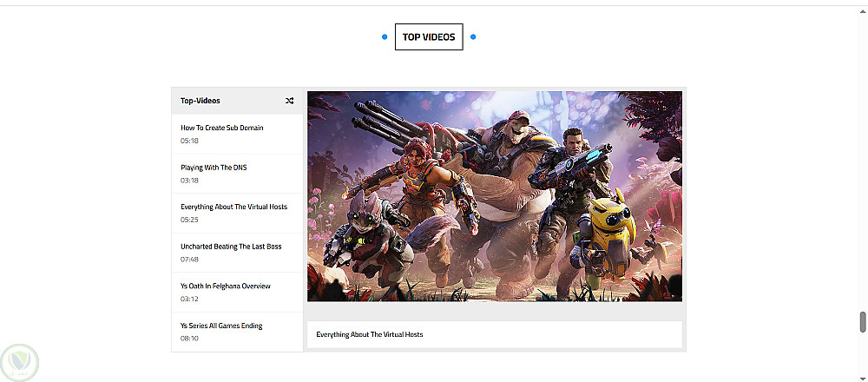Play How To Create Sub Domain video

(238, 134)
